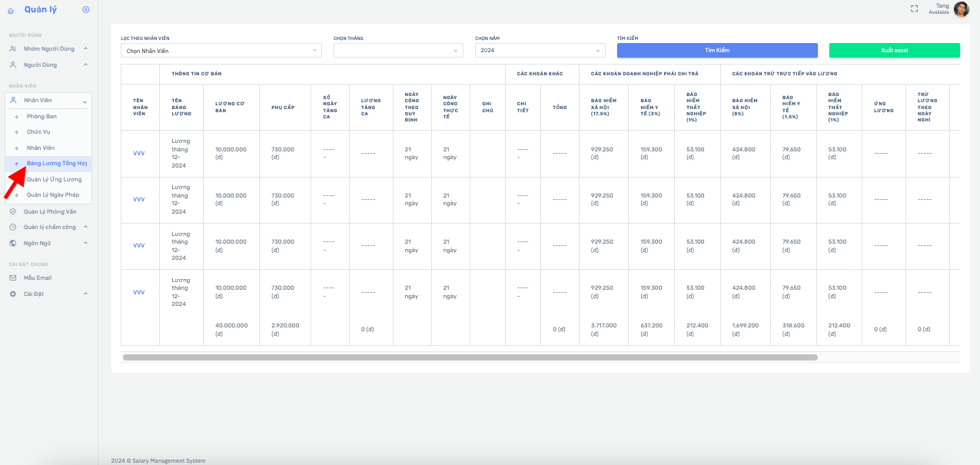Click the Cài Đặt gear icon
The height and width of the screenshot is (465, 980).
coord(13,294)
